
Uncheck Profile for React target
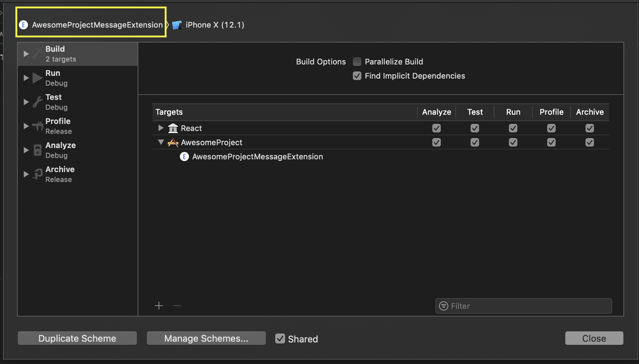tap(552, 128)
